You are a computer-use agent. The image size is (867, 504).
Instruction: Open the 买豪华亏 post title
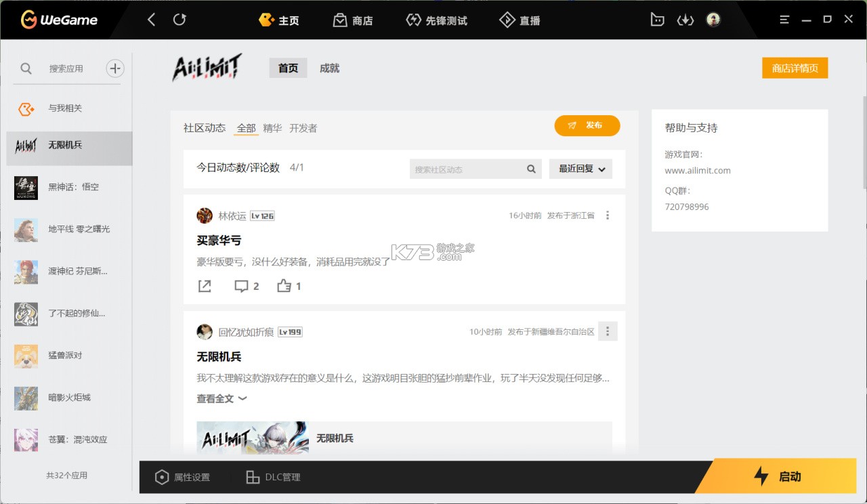[x=219, y=240]
